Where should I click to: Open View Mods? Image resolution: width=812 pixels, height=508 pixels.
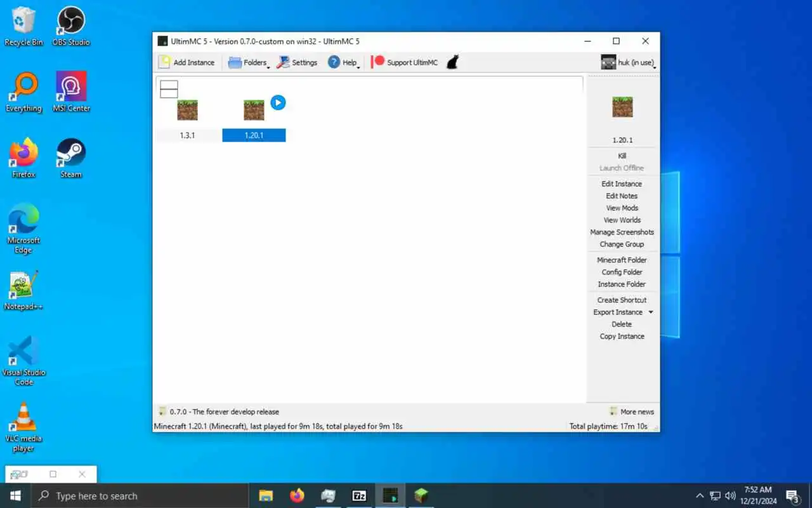click(x=622, y=208)
